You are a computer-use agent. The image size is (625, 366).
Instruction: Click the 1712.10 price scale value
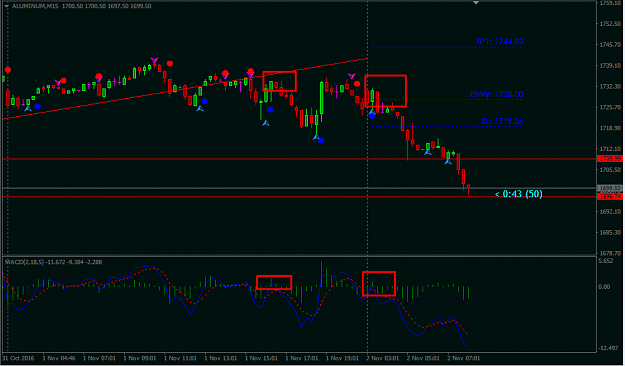click(x=610, y=149)
